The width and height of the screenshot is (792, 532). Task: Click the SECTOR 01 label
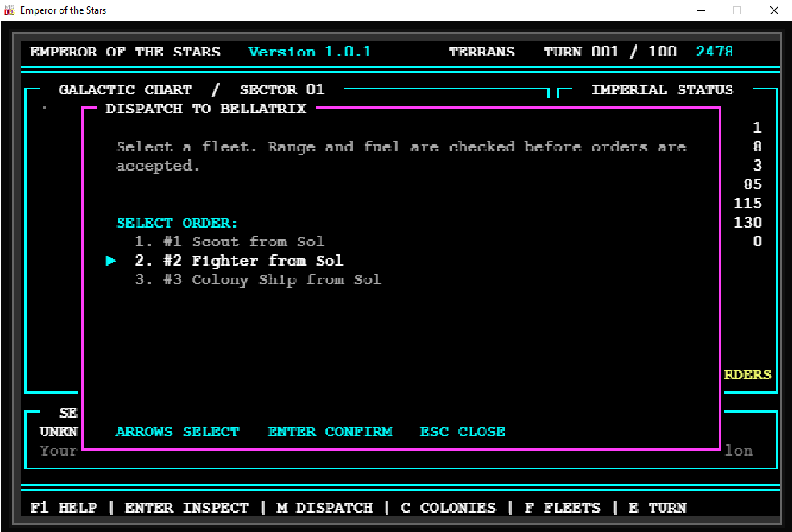(x=282, y=89)
